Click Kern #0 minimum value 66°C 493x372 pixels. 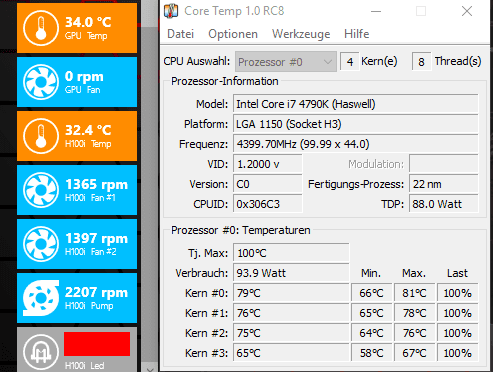[371, 293]
